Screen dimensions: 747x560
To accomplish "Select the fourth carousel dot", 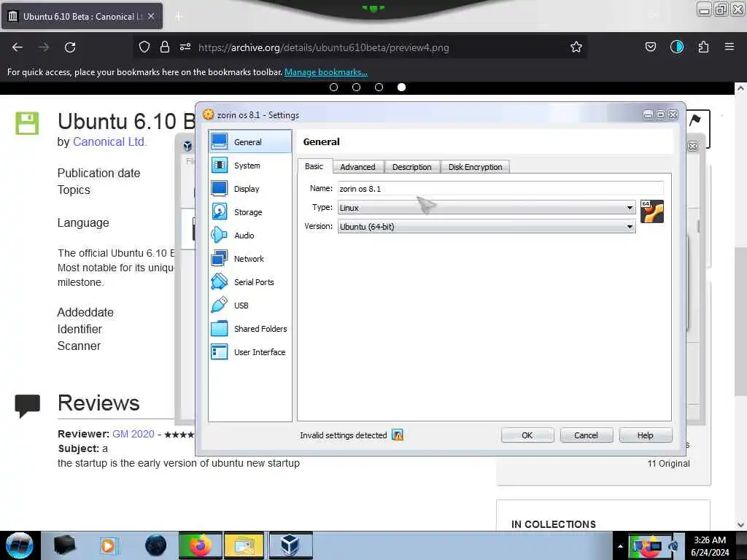I will coord(402,87).
